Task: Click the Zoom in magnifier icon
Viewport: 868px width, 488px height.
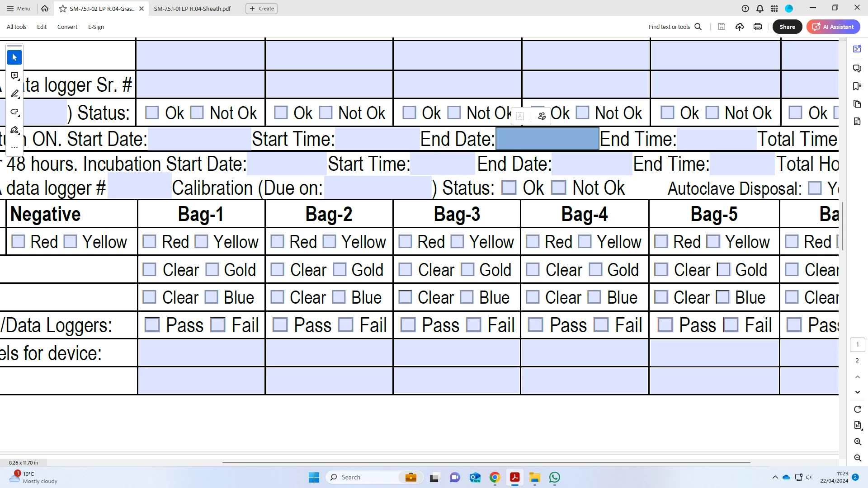Action: pos(858,441)
